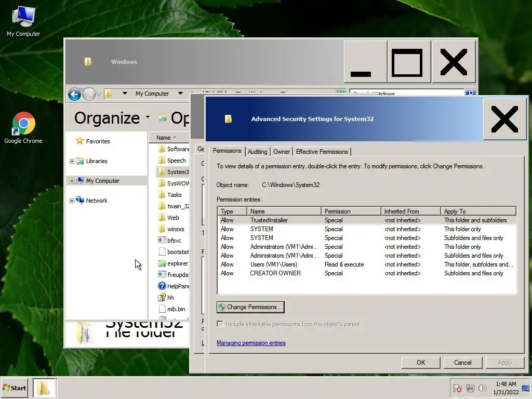
Task: Click Inherited From column header
Action: 410,211
